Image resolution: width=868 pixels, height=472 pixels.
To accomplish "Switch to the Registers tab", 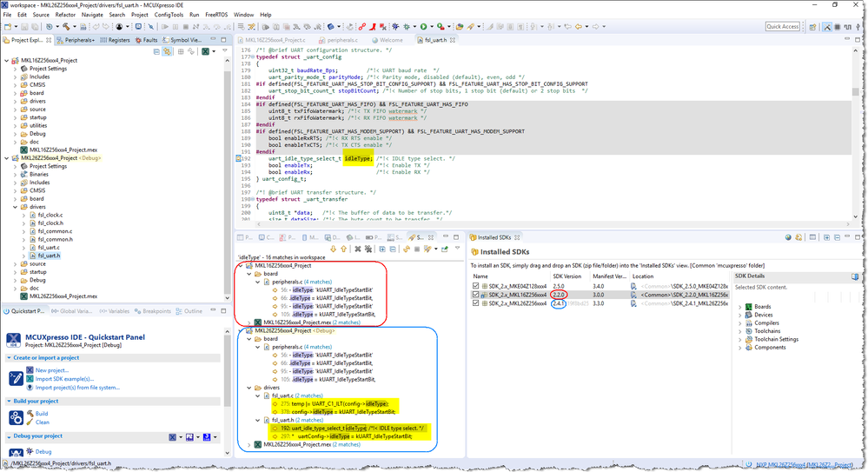I will click(x=114, y=40).
